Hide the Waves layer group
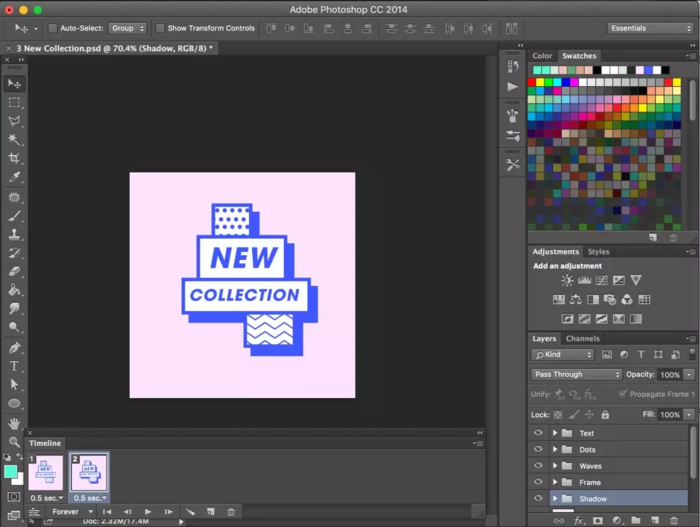 click(x=538, y=465)
